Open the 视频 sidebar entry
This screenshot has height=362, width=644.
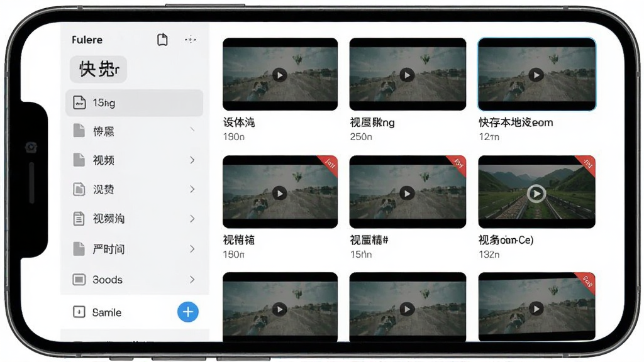tap(135, 160)
